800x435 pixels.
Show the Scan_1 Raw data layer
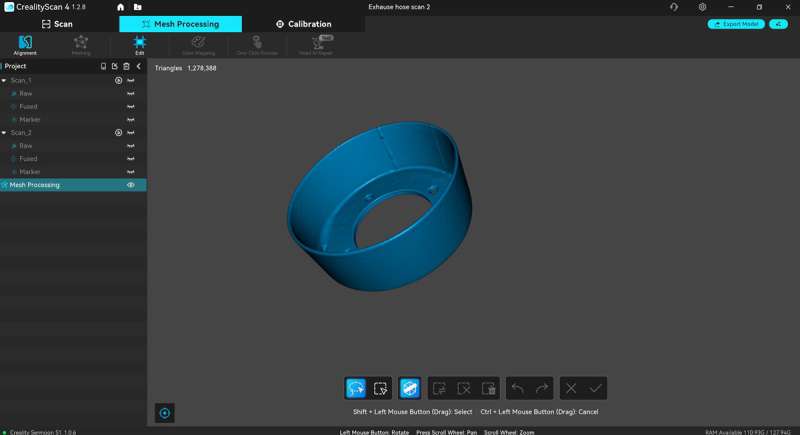pos(131,93)
